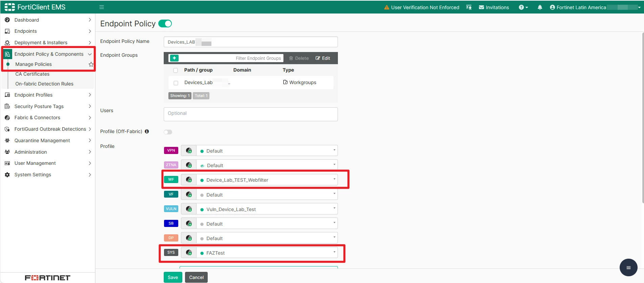This screenshot has height=283, width=644.
Task: Open the Device_Lab_TEST_Webfilter WF dropdown
Action: [267, 180]
